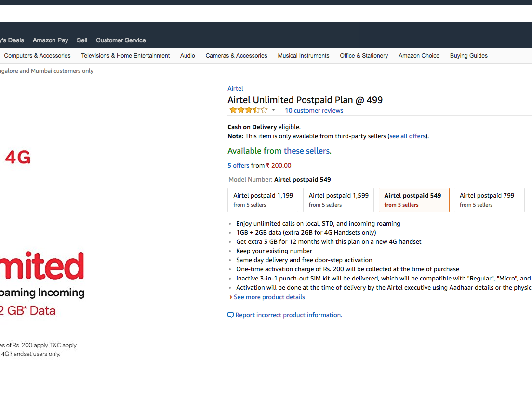Open the Sell page

point(82,40)
